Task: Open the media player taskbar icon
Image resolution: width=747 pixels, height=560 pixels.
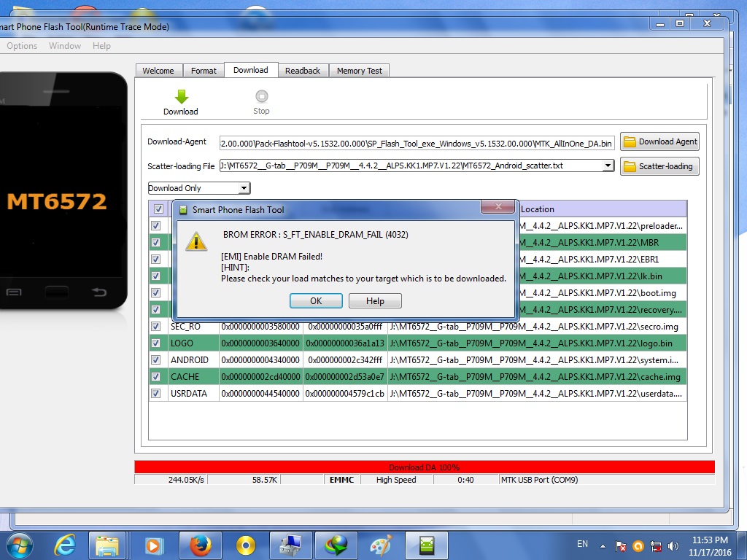Action: click(153, 545)
